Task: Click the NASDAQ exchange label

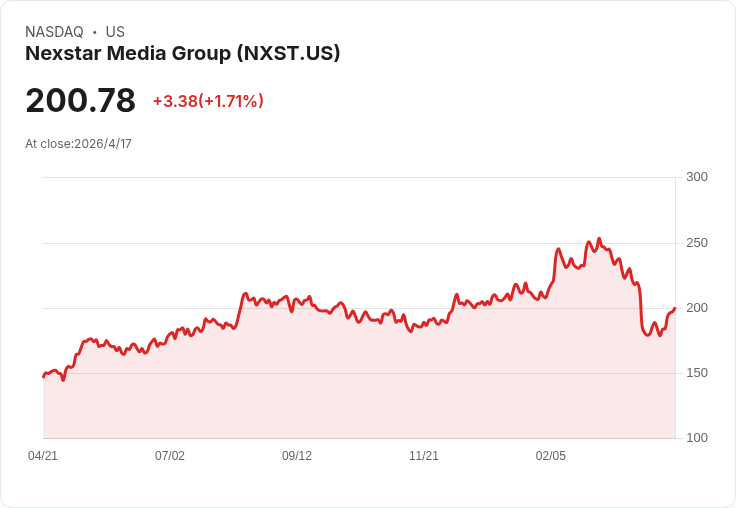Action: pyautogui.click(x=54, y=32)
